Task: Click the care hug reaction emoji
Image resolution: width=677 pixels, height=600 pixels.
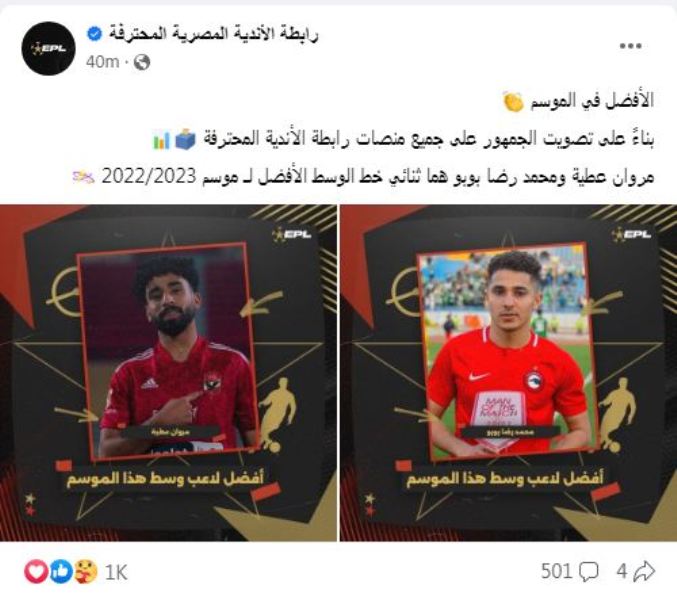Action: [85, 571]
